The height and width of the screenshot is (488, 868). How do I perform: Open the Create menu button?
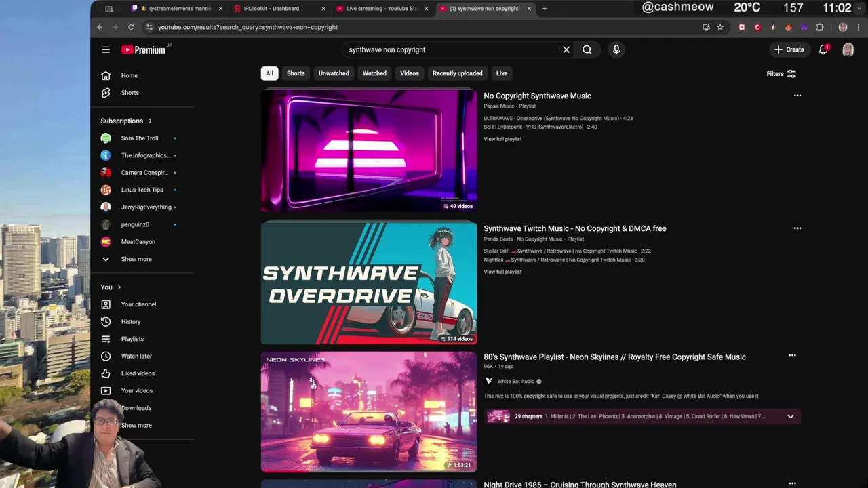(789, 49)
